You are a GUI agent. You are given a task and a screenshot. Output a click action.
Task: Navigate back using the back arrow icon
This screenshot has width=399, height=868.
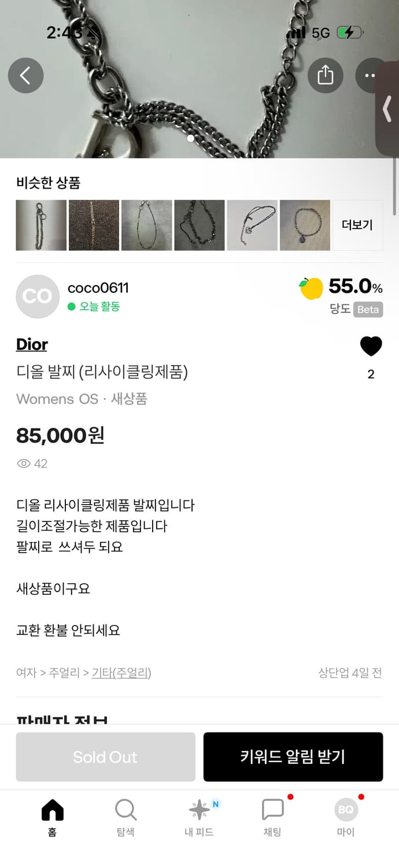click(25, 76)
